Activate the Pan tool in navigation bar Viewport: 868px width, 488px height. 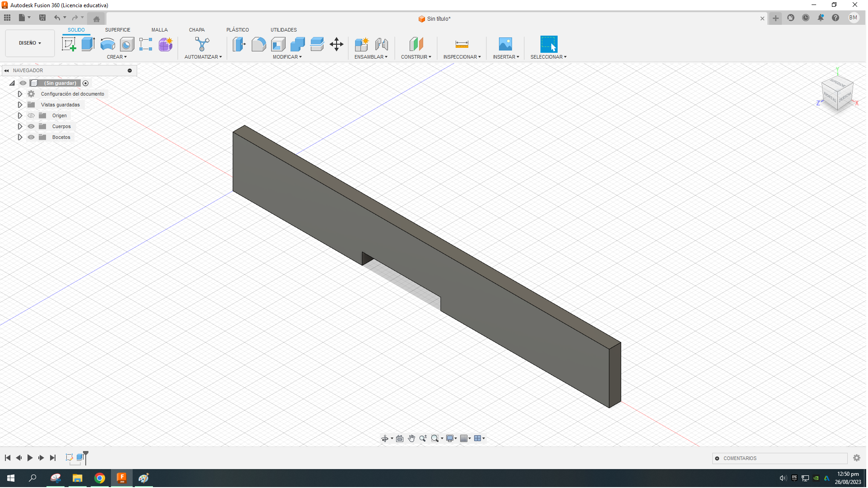point(411,438)
